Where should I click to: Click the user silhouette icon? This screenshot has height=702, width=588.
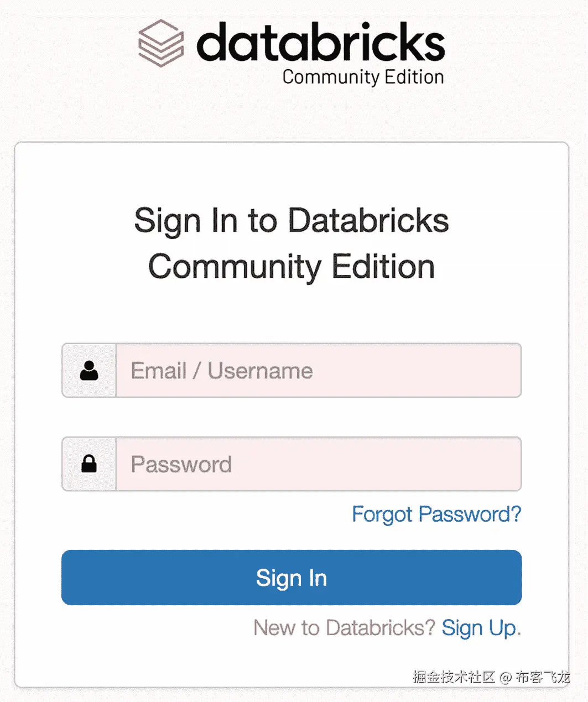[89, 371]
